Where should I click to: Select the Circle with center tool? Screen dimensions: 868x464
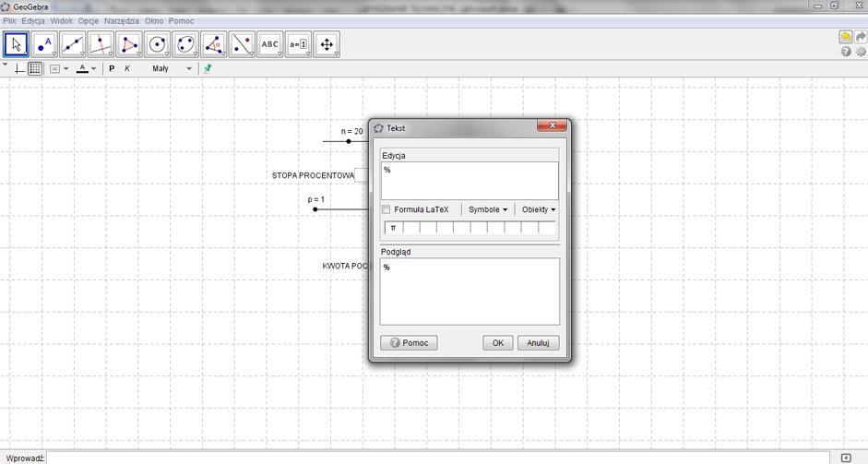[x=157, y=44]
